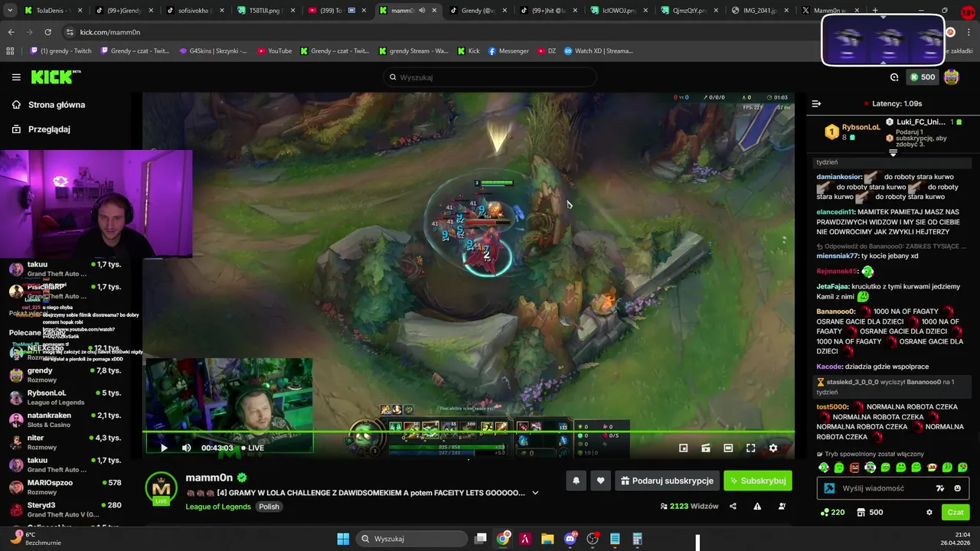Insert the red angry face emote

click(854, 468)
